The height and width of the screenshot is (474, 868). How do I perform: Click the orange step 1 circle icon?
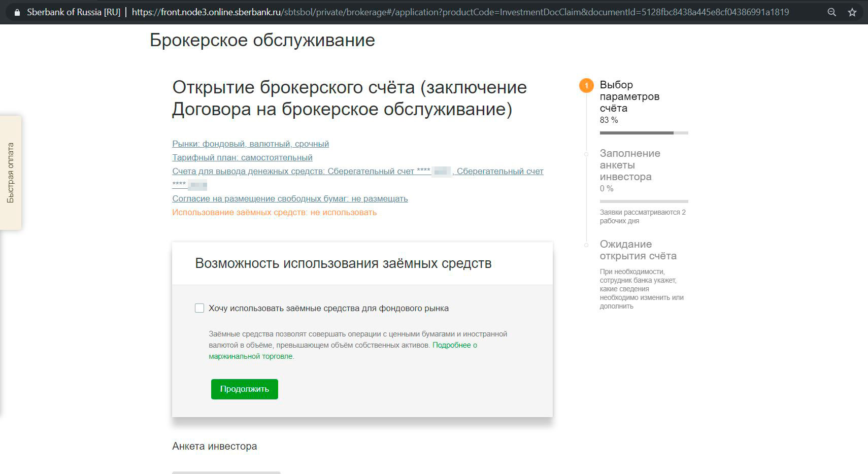coord(586,85)
